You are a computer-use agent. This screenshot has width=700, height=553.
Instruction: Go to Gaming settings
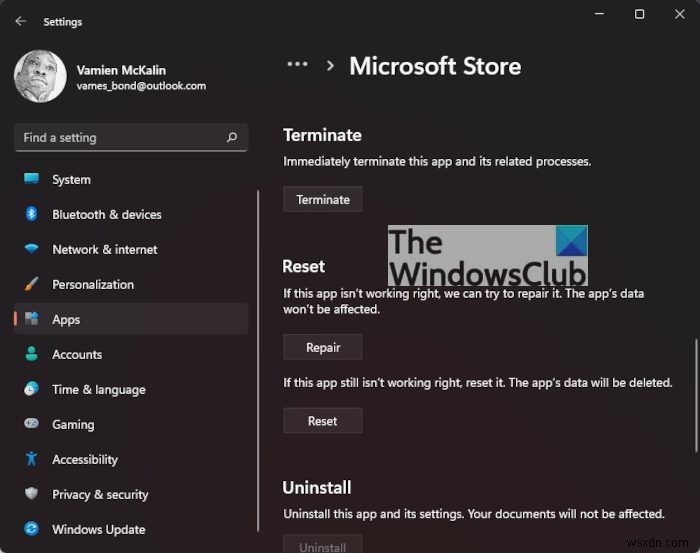(x=131, y=424)
